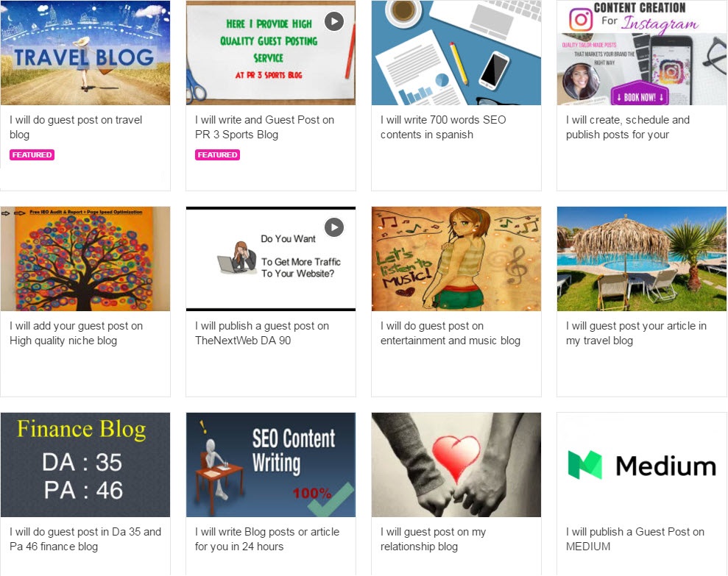728x576 pixels.
Task: Click the Instagram content creation thumbnail
Action: (642, 53)
